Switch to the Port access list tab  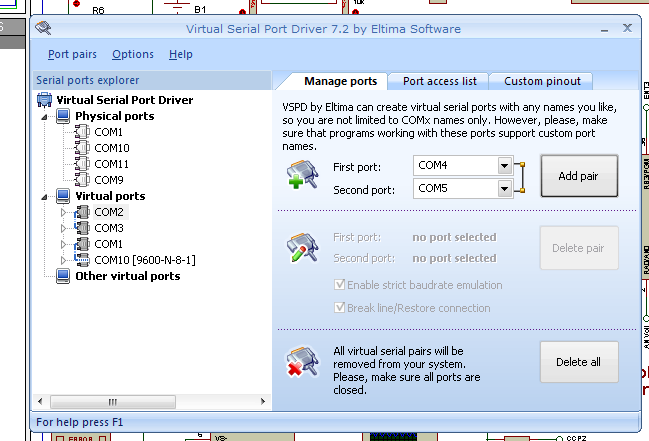(x=439, y=81)
